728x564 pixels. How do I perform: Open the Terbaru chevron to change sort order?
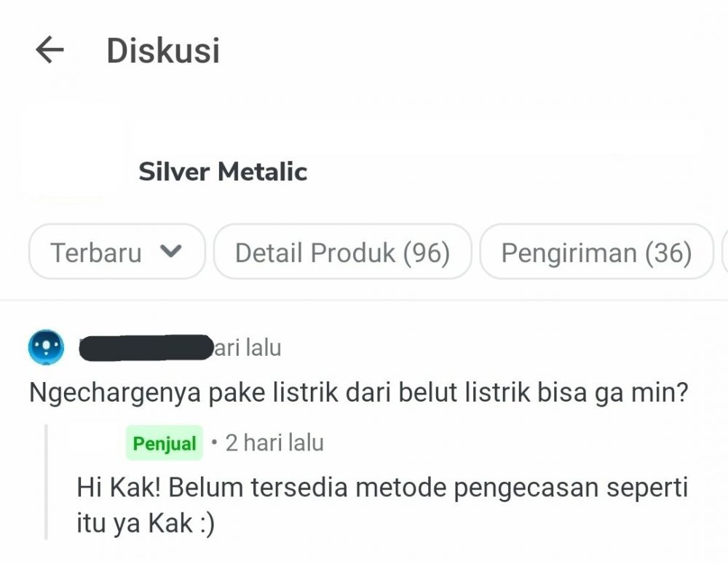pos(170,253)
